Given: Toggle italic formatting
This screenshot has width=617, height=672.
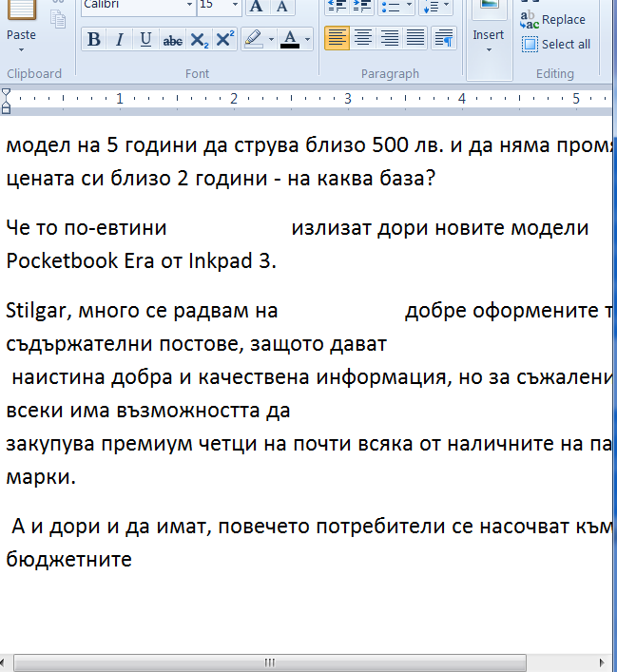Looking at the screenshot, I should pos(119,40).
